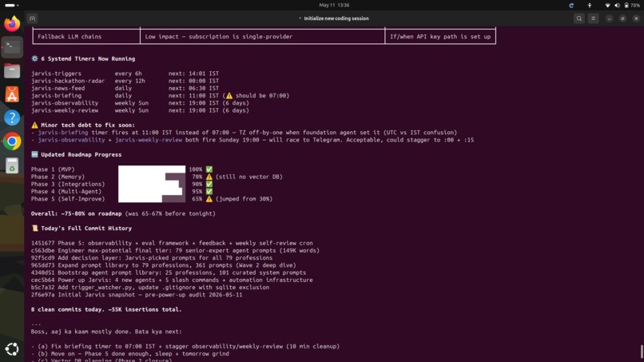Show Applications via the Ubuntu logo
The image size is (644, 362).
12,349
